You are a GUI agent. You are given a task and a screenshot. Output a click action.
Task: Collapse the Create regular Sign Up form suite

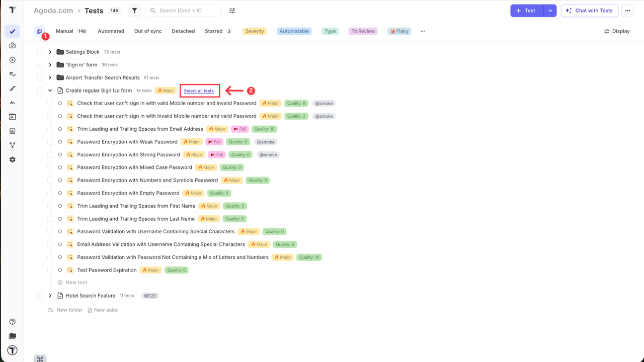[49, 90]
